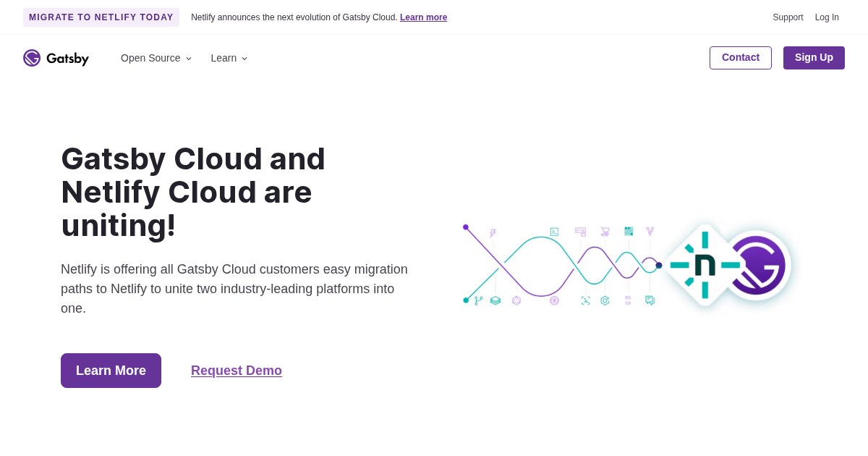Click the chat bubbles icon in illustration
The height and width of the screenshot is (456, 868).
[x=650, y=300]
